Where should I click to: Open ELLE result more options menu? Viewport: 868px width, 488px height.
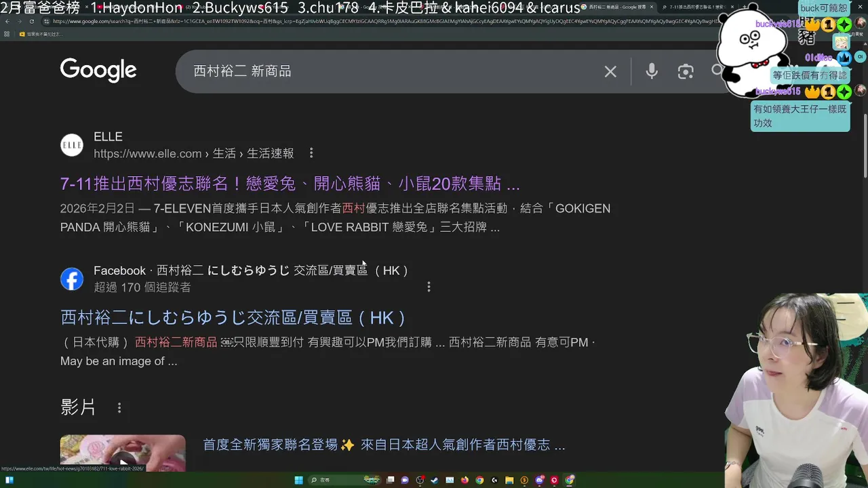coord(311,153)
